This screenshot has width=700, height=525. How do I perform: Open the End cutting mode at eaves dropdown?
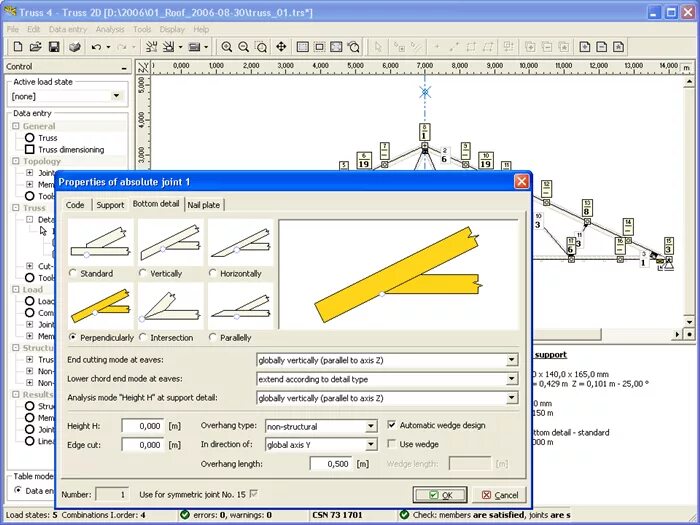[x=512, y=360]
